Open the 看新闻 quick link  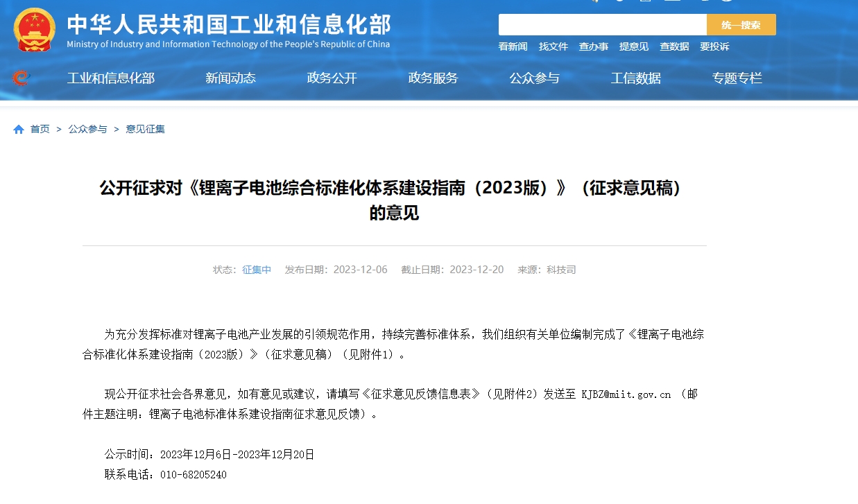[x=513, y=46]
